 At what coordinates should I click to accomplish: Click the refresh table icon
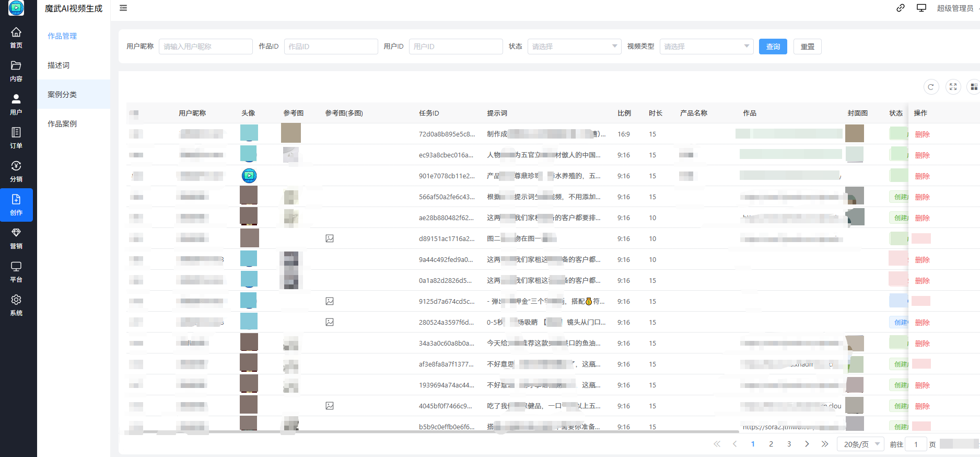pos(931,87)
